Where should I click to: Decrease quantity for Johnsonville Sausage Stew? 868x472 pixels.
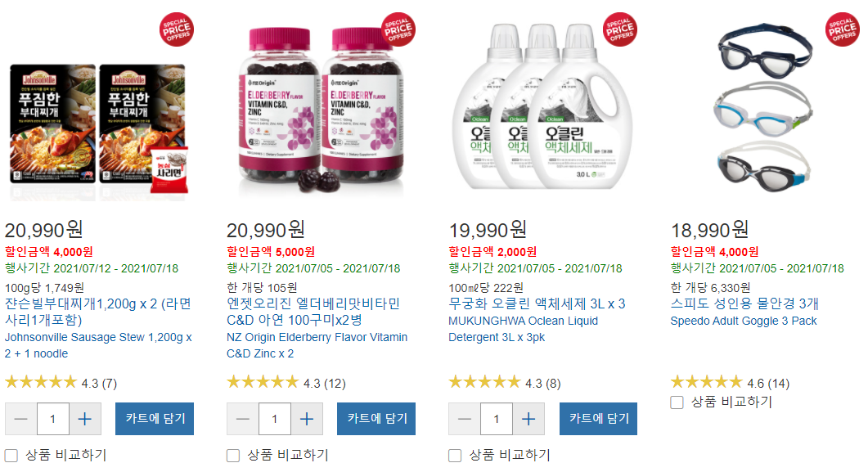point(21,419)
